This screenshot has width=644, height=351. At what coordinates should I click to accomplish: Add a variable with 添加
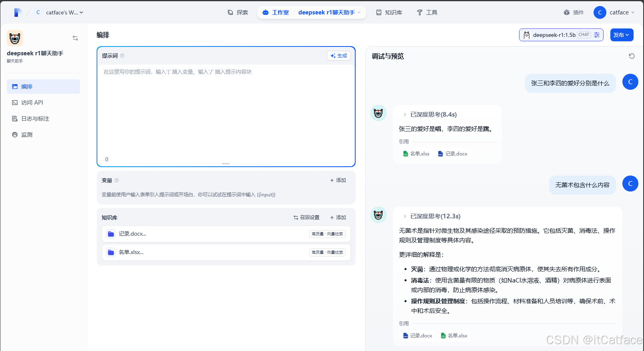[x=338, y=180]
